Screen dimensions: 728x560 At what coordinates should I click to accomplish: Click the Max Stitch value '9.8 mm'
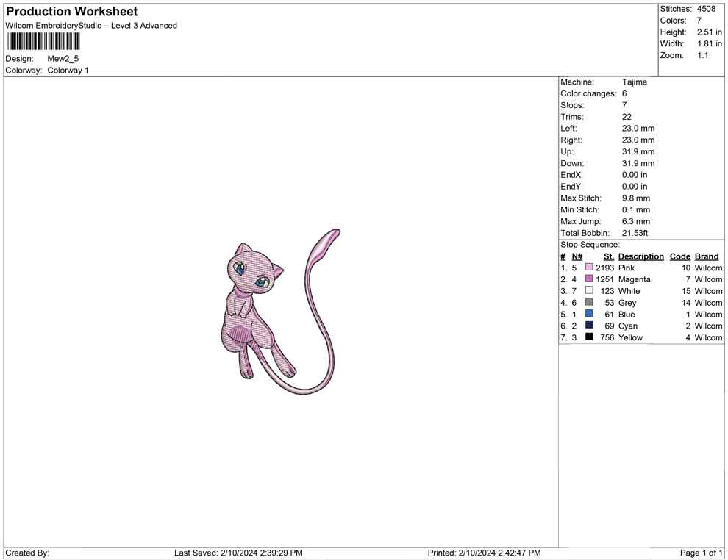tap(636, 198)
